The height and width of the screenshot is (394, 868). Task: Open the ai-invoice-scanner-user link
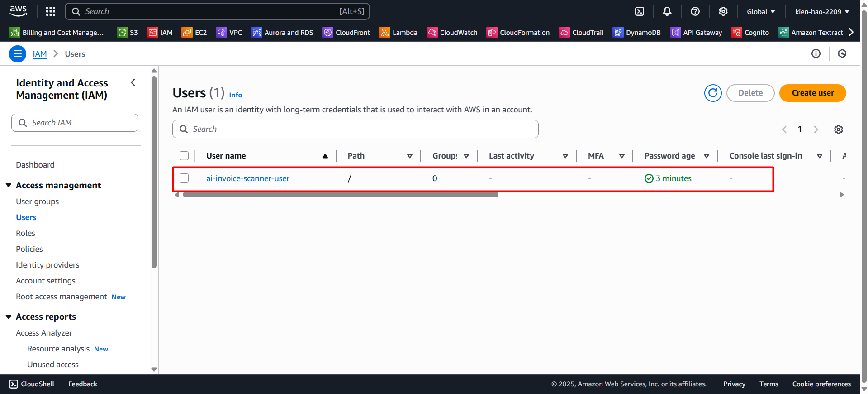coord(247,178)
